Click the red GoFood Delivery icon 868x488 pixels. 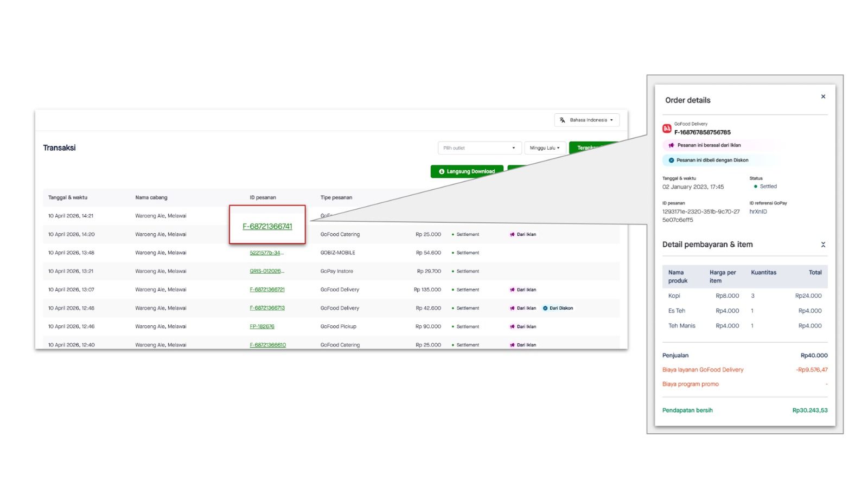pos(667,129)
